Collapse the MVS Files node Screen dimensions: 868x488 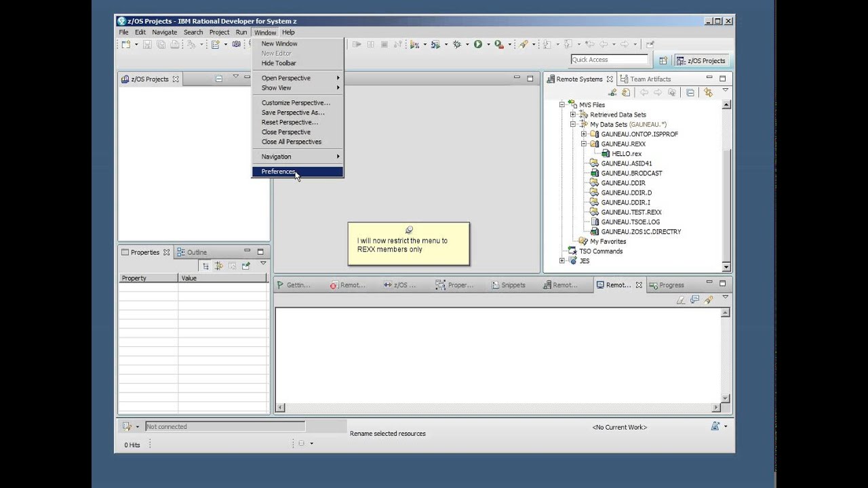click(x=562, y=105)
